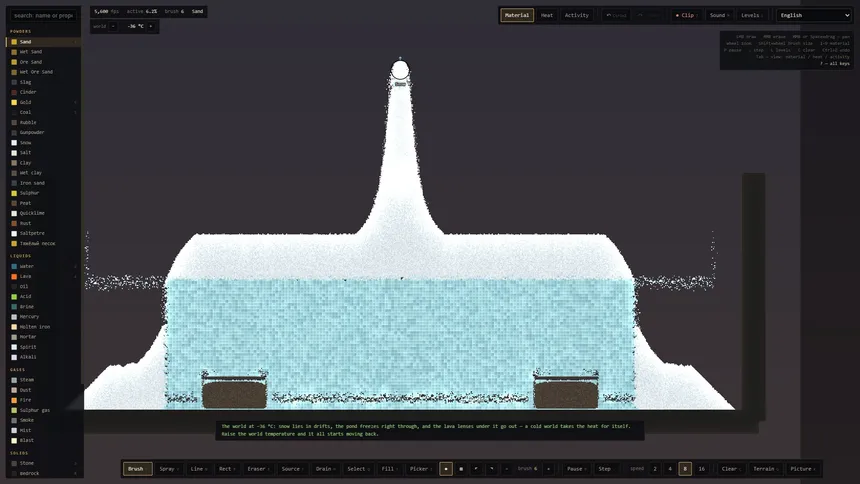Choose the Gold powder material
The height and width of the screenshot is (484, 860).
43,102
